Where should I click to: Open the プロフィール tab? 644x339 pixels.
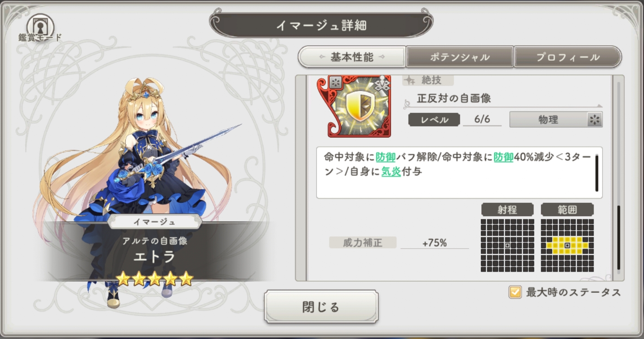(x=568, y=57)
